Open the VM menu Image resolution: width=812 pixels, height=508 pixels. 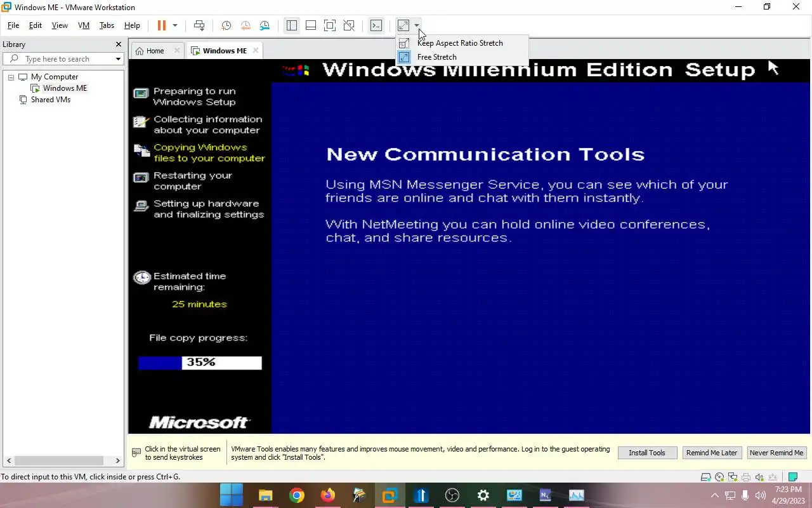pyautogui.click(x=84, y=25)
